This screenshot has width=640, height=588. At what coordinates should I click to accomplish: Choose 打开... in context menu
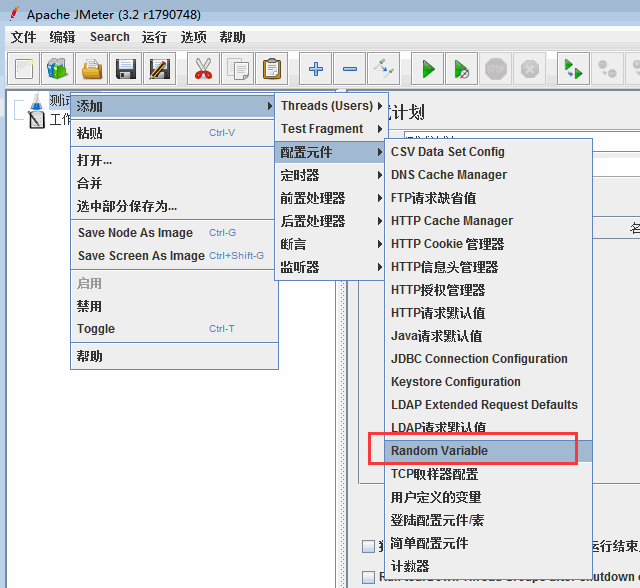pyautogui.click(x=173, y=160)
